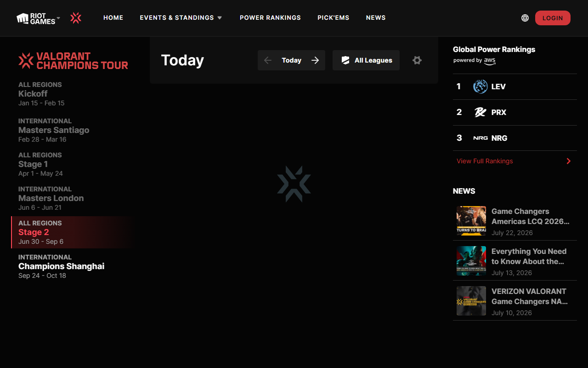Read the VERIZON VALORANT Game Changers NA article
The image size is (588, 368).
(x=530, y=296)
